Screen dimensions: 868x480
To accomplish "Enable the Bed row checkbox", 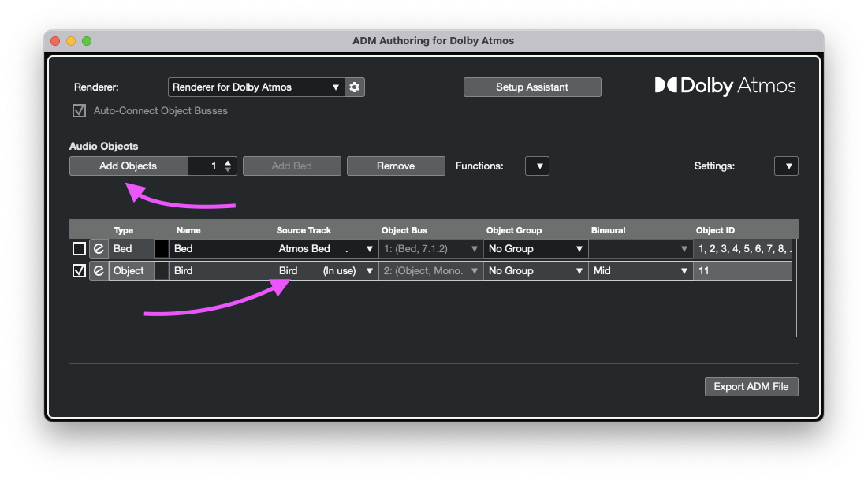I will [79, 249].
